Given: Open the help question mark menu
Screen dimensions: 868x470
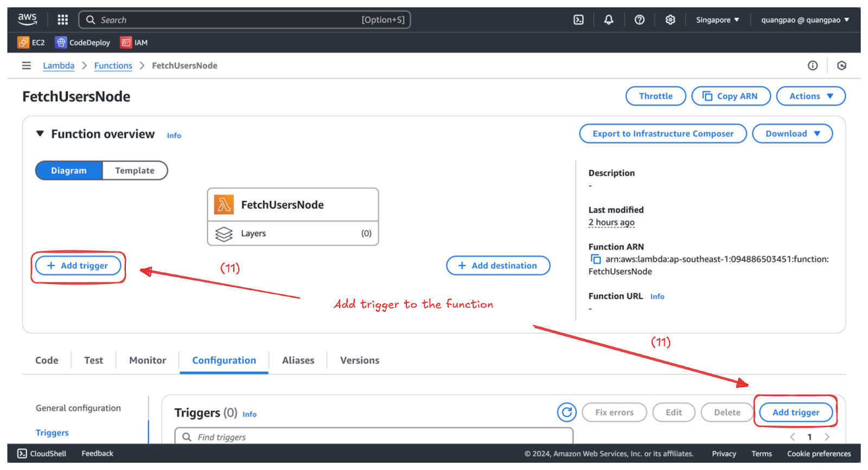Looking at the screenshot, I should 640,20.
